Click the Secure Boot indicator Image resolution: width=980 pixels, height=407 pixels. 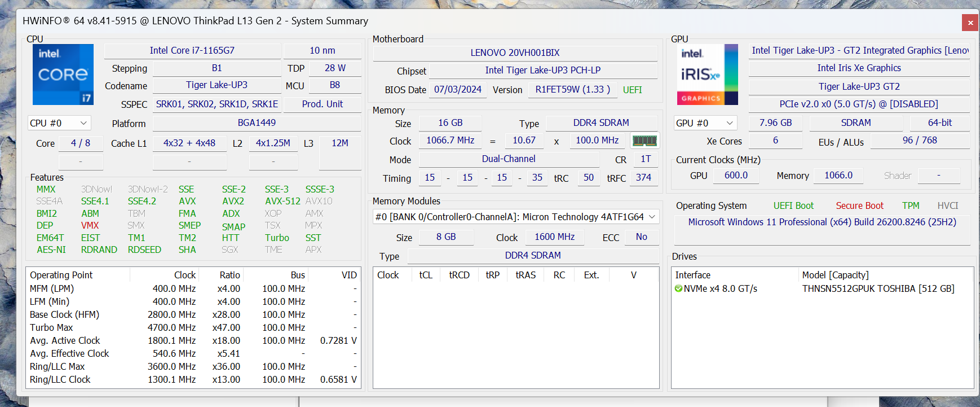coord(860,205)
